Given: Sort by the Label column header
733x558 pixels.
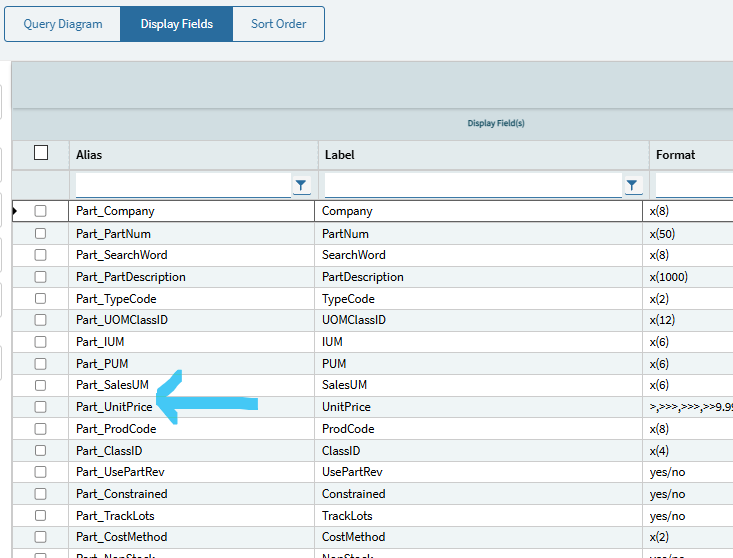Looking at the screenshot, I should click(484, 155).
